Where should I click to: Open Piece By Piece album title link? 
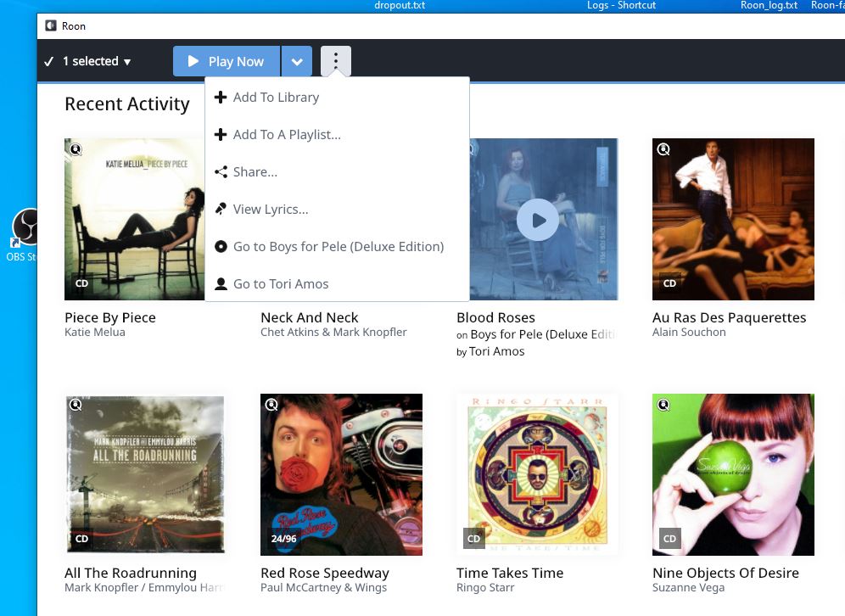(110, 317)
